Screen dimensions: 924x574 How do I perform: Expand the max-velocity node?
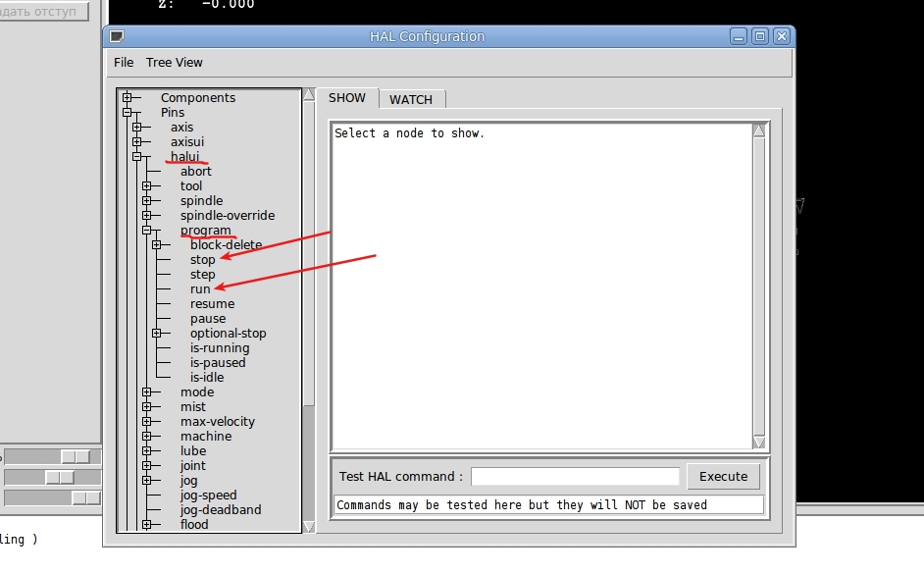147,421
